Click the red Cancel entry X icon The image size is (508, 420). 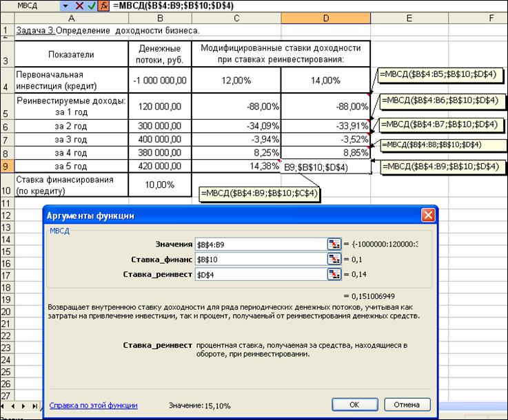(x=79, y=6)
